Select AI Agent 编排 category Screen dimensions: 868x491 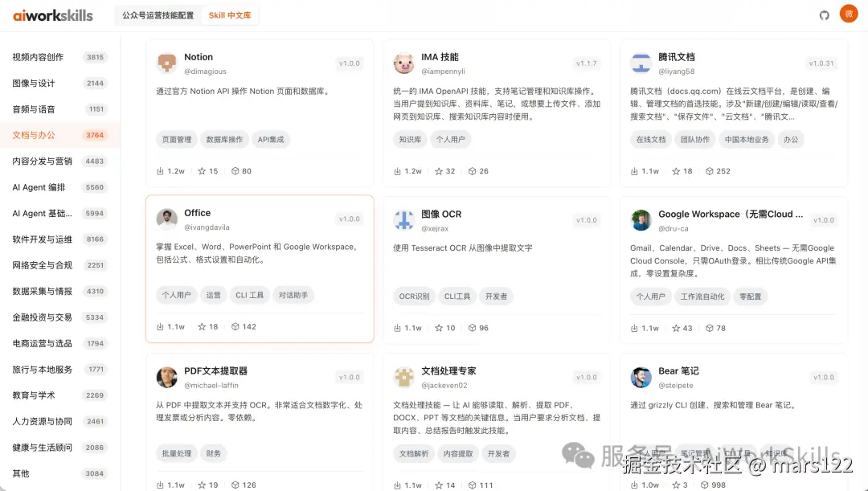(x=59, y=187)
